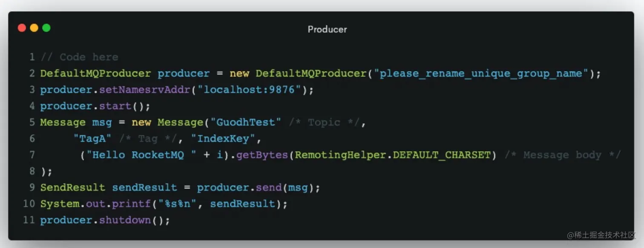
Task: Click "start" on line 4
Action: [115, 106]
